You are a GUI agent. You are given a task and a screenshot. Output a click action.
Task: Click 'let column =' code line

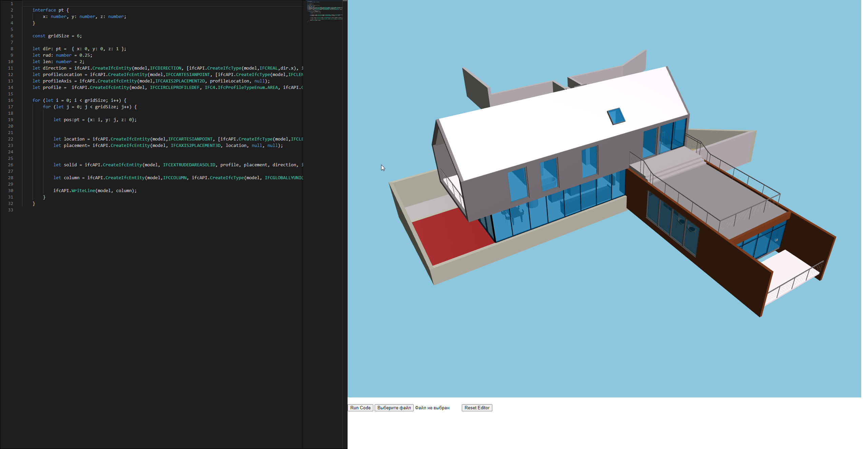[178, 178]
